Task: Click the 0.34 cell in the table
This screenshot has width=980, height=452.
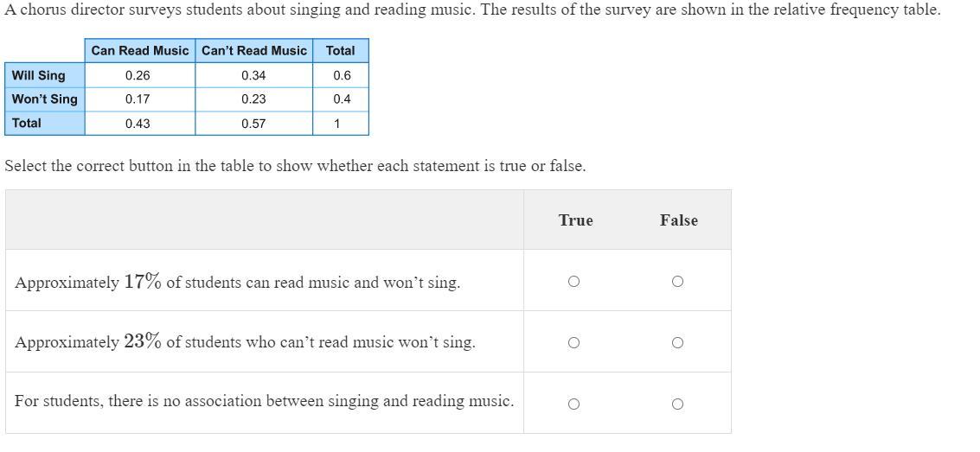Action: point(253,75)
